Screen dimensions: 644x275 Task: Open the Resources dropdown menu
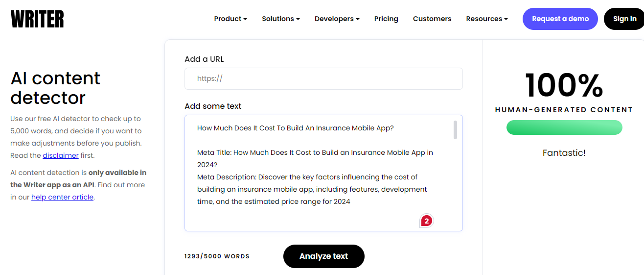tap(487, 19)
